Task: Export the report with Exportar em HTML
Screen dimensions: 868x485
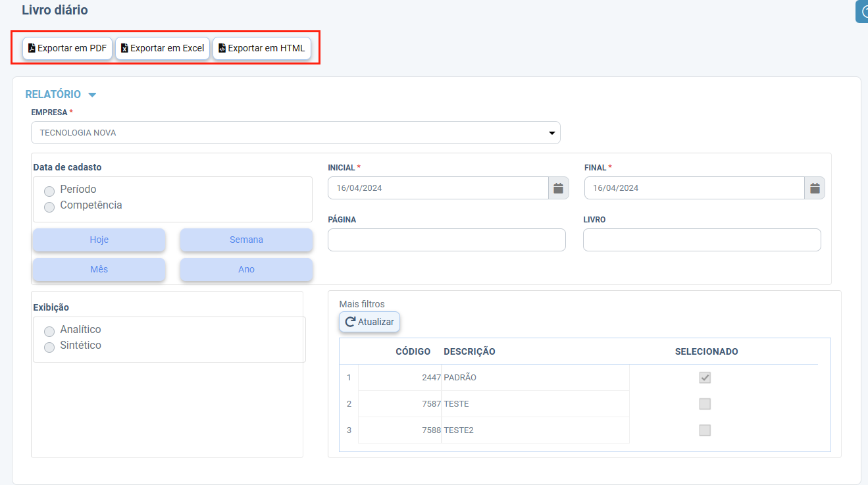Action: click(262, 48)
